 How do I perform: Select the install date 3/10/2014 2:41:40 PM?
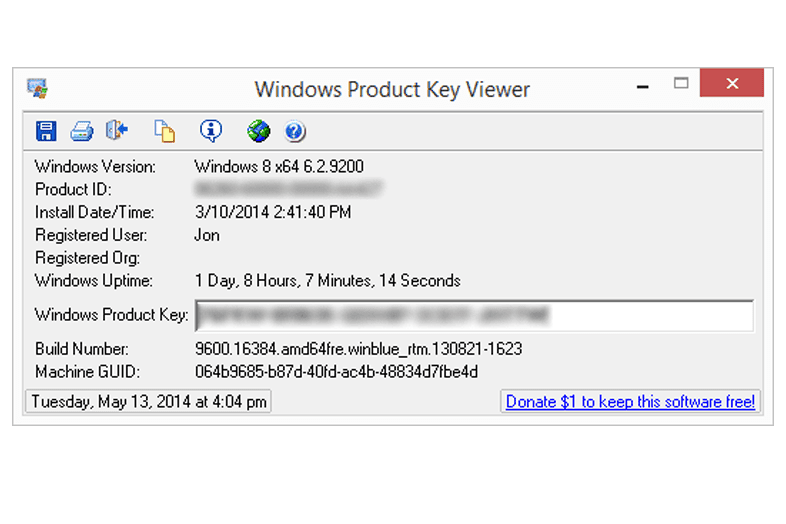tap(273, 212)
